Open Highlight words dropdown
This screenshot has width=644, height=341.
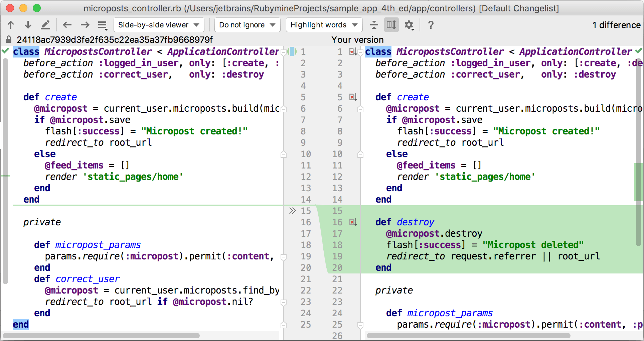click(x=324, y=25)
